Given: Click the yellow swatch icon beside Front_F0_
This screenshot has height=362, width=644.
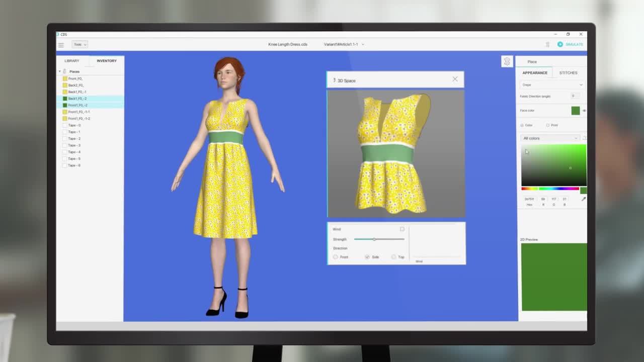Looking at the screenshot, I should click(65, 79).
